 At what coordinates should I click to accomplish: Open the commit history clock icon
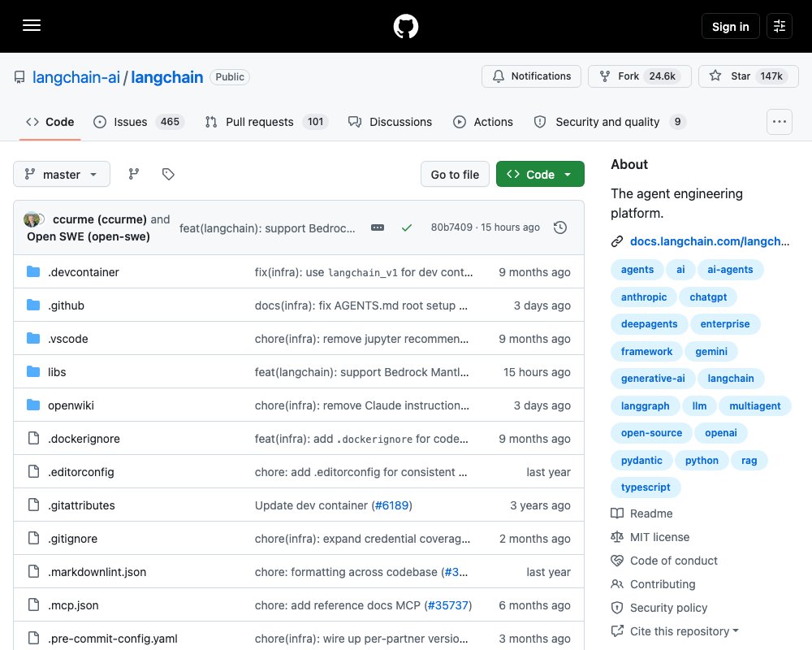(x=559, y=227)
